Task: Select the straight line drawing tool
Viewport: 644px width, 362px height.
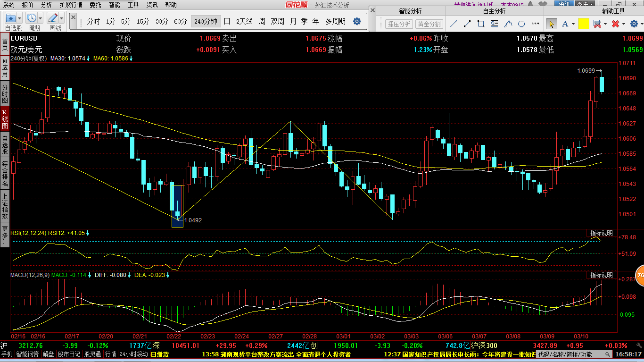Action: (454, 24)
